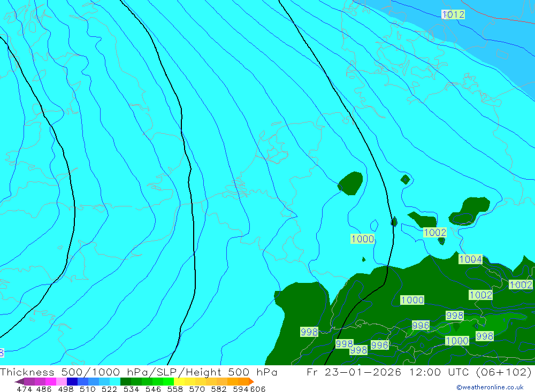Click the purple arrow at legend start

pos(19,381)
